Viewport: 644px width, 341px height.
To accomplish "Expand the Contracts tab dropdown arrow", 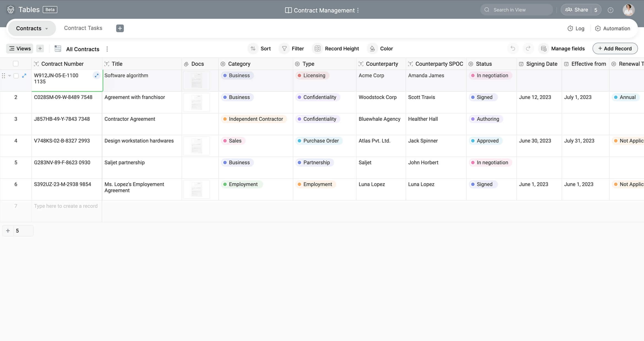I will coord(47,29).
